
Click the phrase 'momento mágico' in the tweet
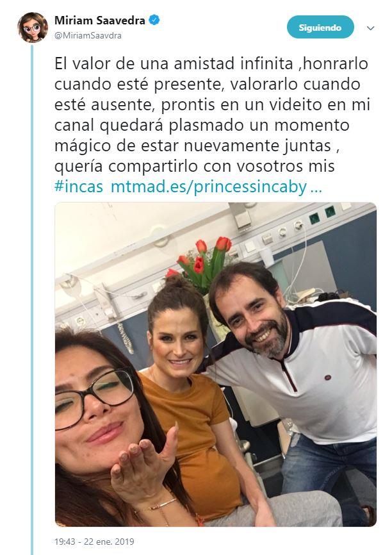(202, 135)
